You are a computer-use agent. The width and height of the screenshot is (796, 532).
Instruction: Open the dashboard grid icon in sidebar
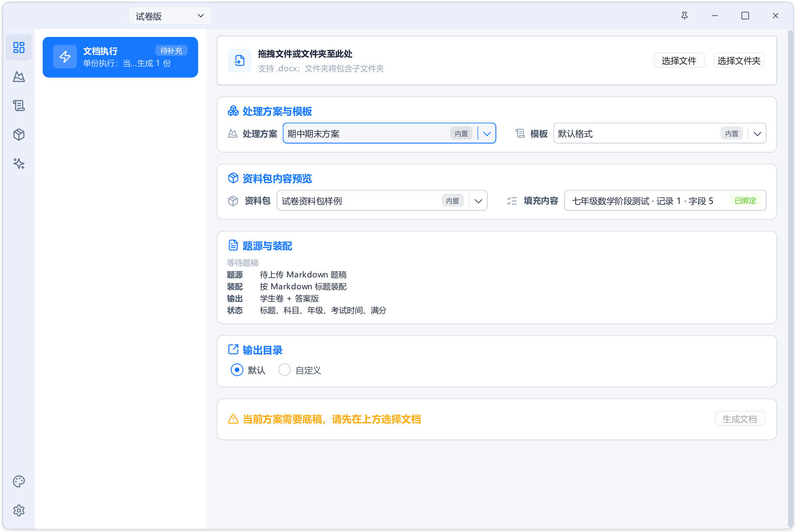click(19, 47)
